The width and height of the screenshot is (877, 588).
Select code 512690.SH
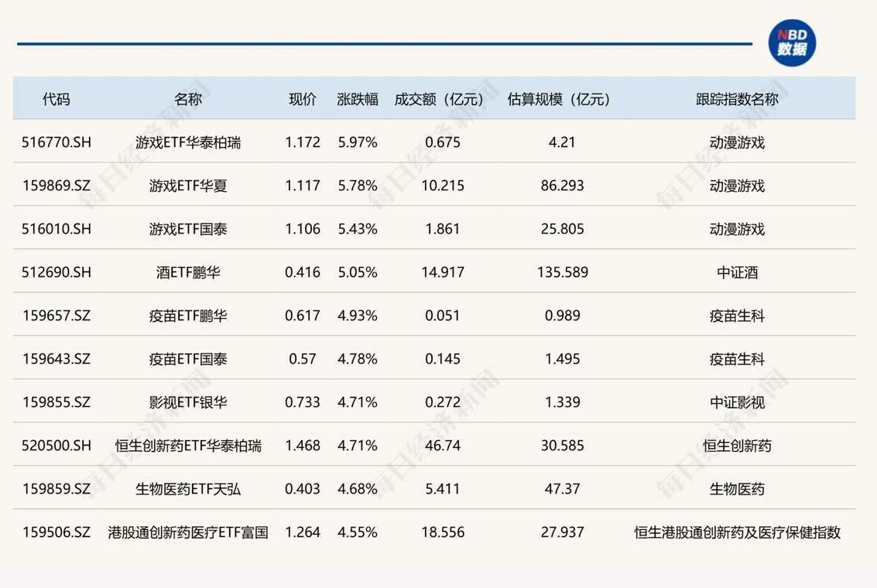pos(57,272)
